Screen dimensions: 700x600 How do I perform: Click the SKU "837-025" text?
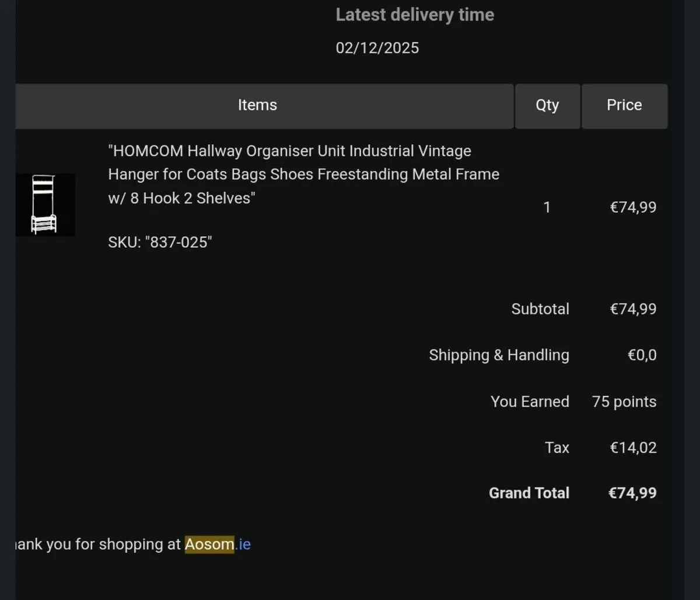tap(160, 242)
